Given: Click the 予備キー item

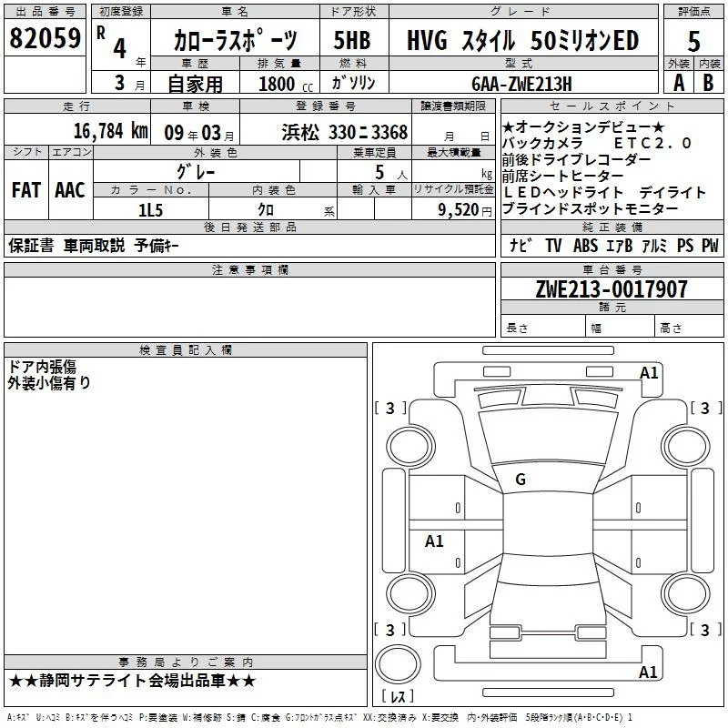Looking at the screenshot, I should click(x=157, y=246).
